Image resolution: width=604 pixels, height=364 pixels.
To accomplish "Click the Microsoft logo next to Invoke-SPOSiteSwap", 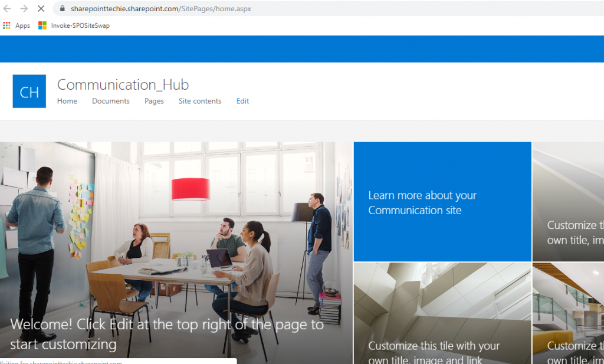I will [x=42, y=25].
